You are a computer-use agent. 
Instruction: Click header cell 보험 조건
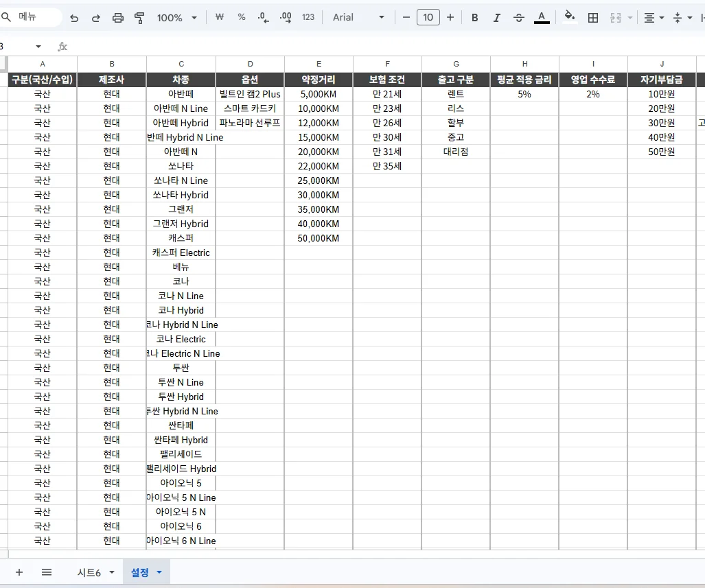[387, 80]
